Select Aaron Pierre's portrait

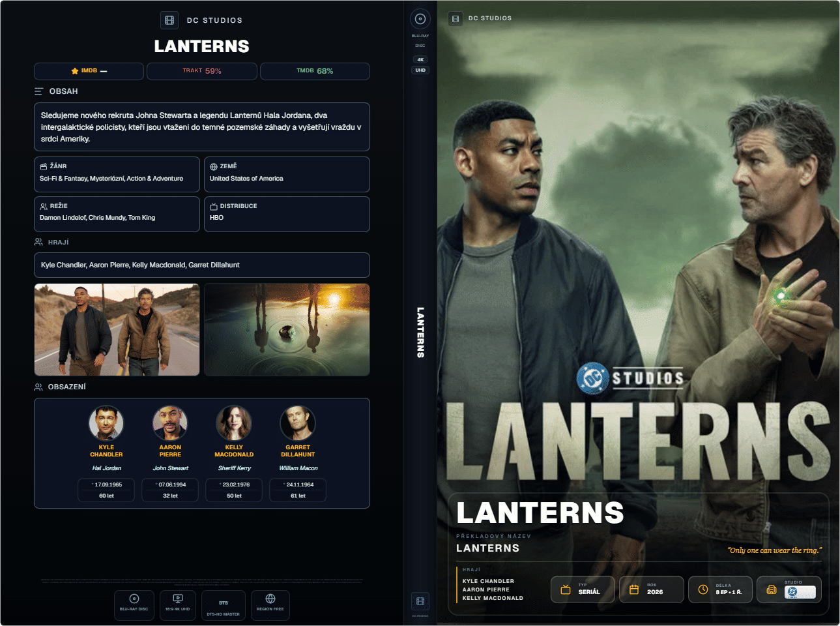pyautogui.click(x=170, y=423)
